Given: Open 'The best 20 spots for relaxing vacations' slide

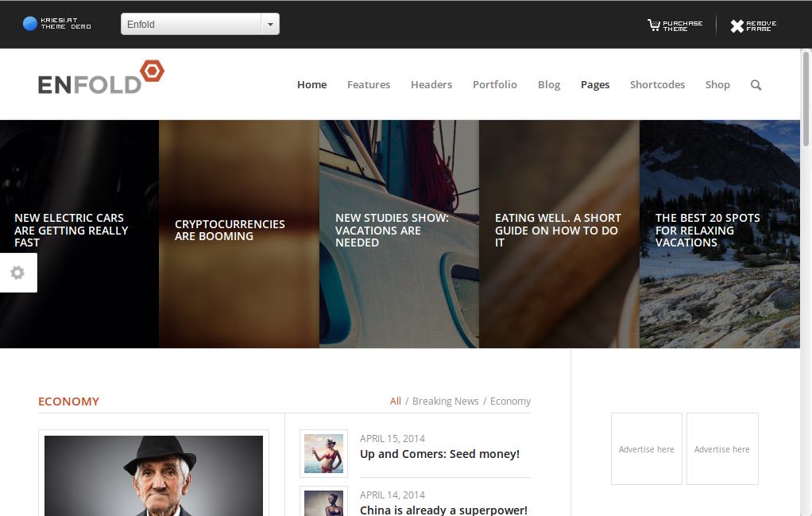Looking at the screenshot, I should click(720, 235).
